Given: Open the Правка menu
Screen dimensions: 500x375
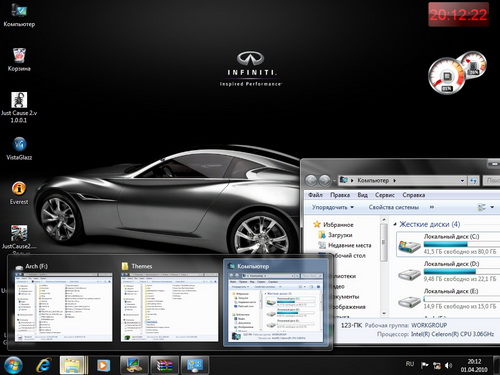Looking at the screenshot, I should [340, 195].
